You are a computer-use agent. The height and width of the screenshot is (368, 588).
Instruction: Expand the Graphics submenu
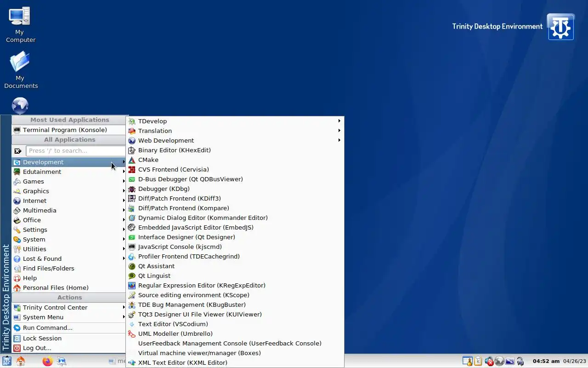coord(69,191)
